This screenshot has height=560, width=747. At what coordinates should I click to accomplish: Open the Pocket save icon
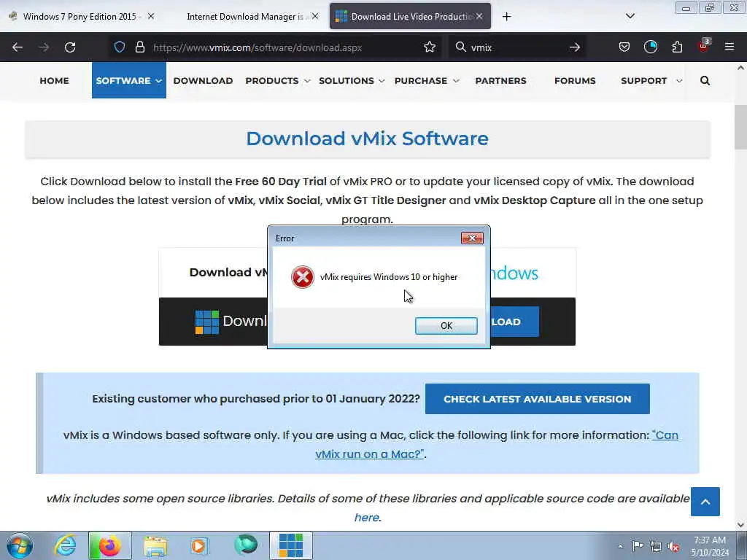(624, 47)
